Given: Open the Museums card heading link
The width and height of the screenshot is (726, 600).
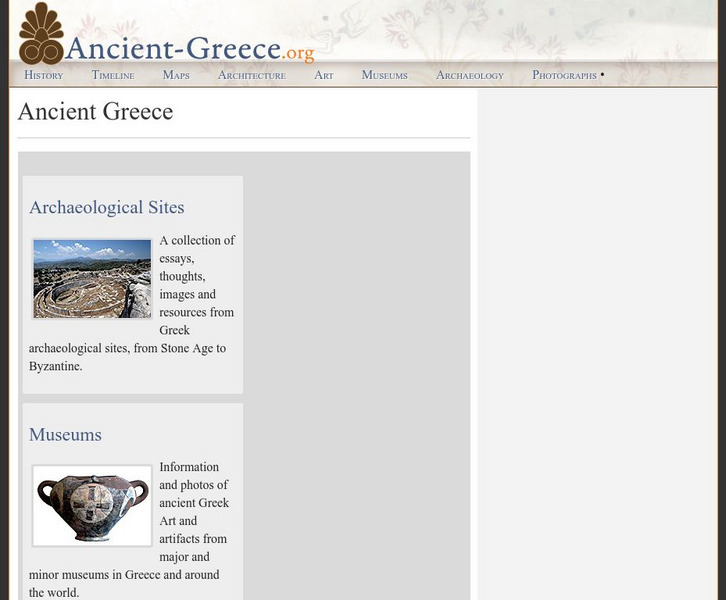Looking at the screenshot, I should pos(65,435).
